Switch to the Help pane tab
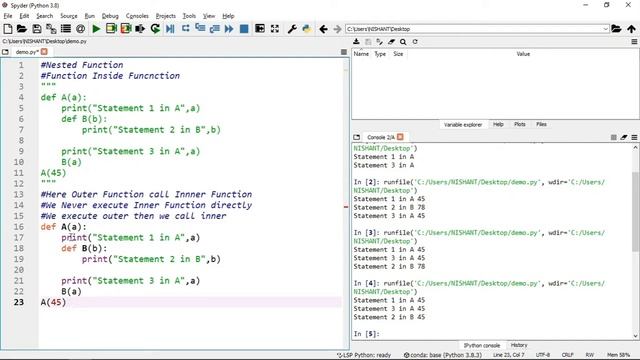 click(x=498, y=124)
